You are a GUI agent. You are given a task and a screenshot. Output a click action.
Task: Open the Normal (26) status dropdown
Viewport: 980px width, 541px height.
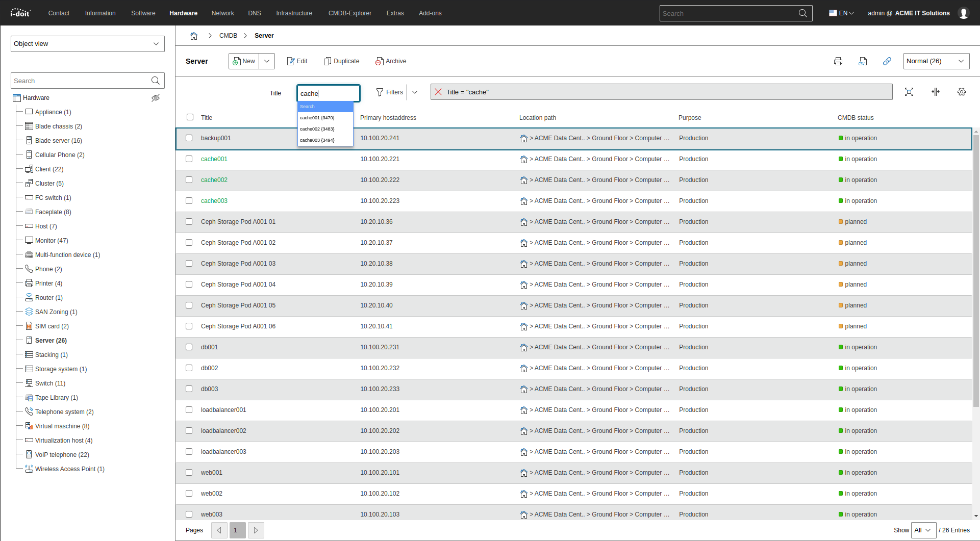pyautogui.click(x=937, y=61)
